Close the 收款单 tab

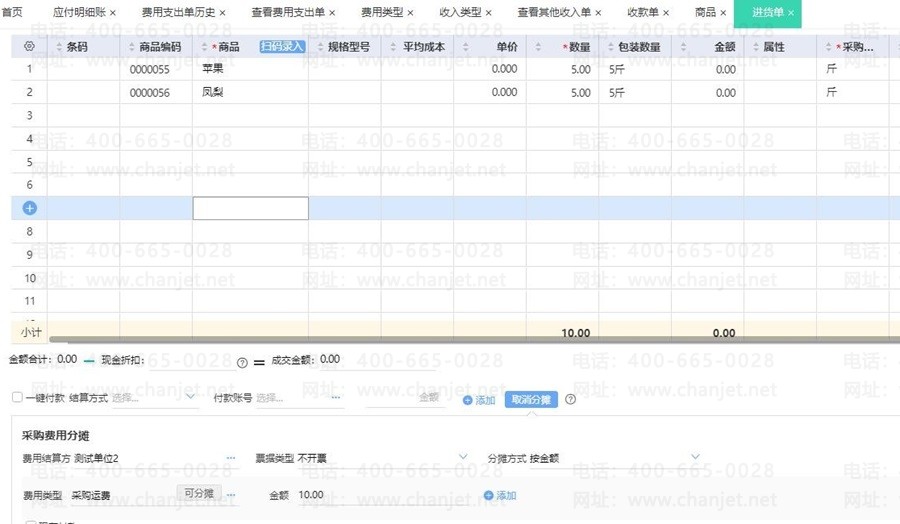[666, 13]
